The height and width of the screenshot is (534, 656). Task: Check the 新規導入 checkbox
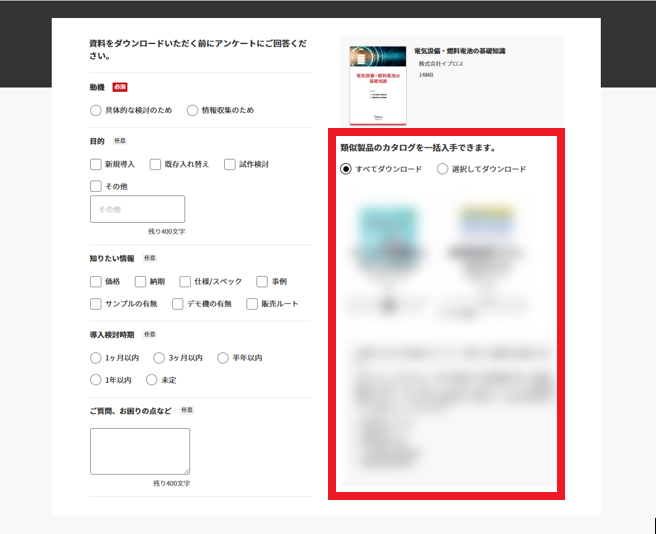tap(96, 164)
